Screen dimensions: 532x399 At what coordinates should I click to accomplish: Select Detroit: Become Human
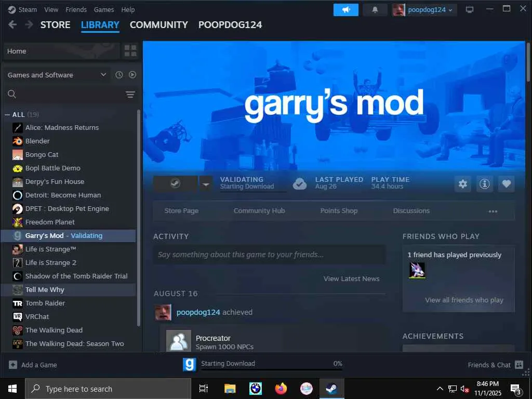tap(69, 195)
